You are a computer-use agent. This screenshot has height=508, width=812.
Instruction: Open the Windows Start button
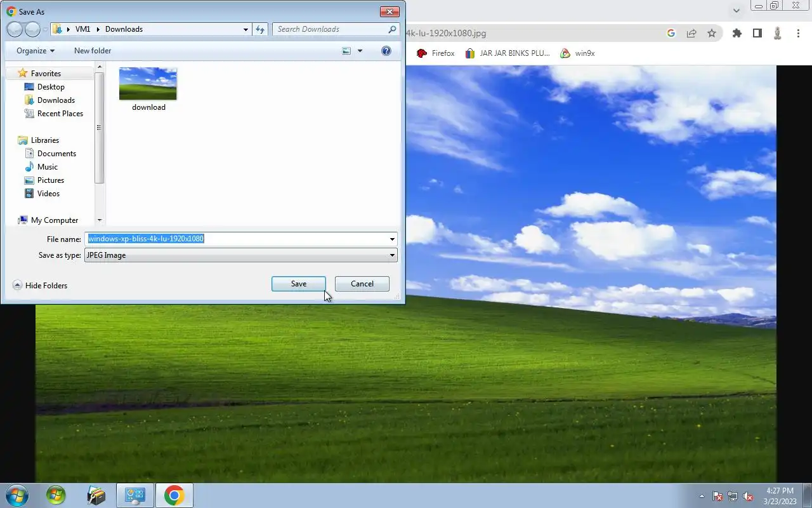16,495
